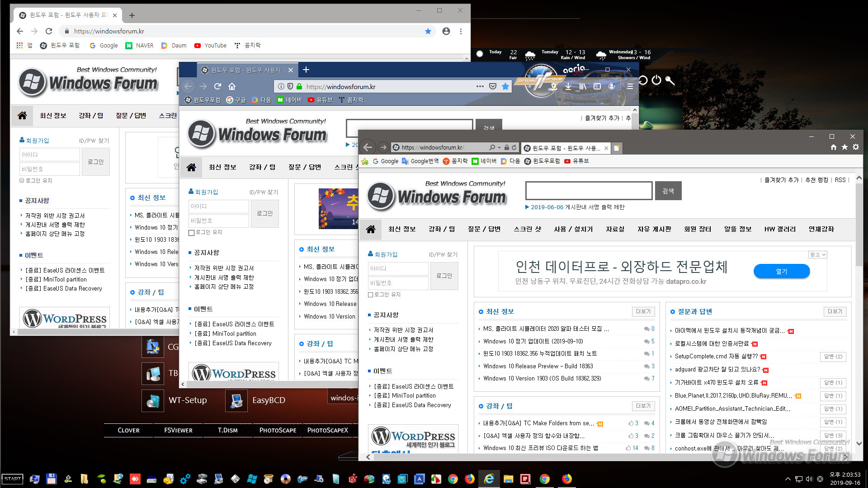This screenshot has width=868, height=488.
Task: Open the Firefox library icon
Action: click(x=583, y=86)
